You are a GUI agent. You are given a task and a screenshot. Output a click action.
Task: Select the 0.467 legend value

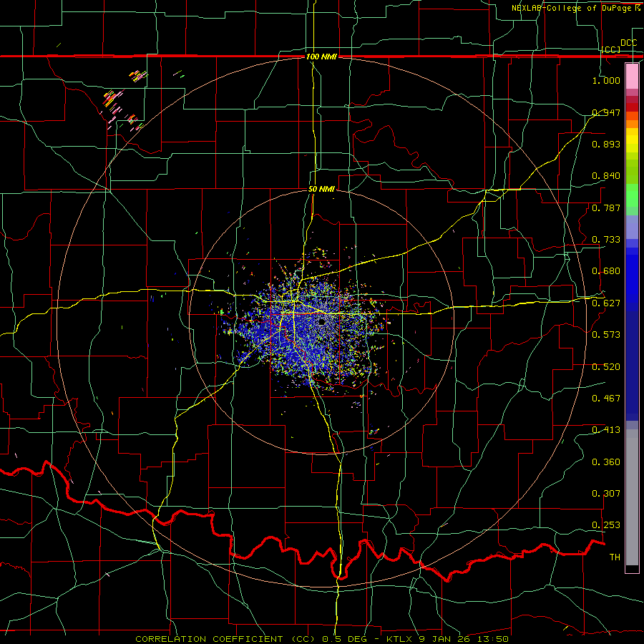coord(606,399)
